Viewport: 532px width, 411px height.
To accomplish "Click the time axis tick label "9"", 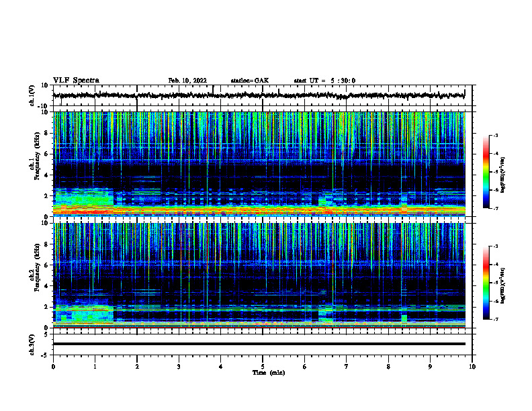I will [x=430, y=367].
